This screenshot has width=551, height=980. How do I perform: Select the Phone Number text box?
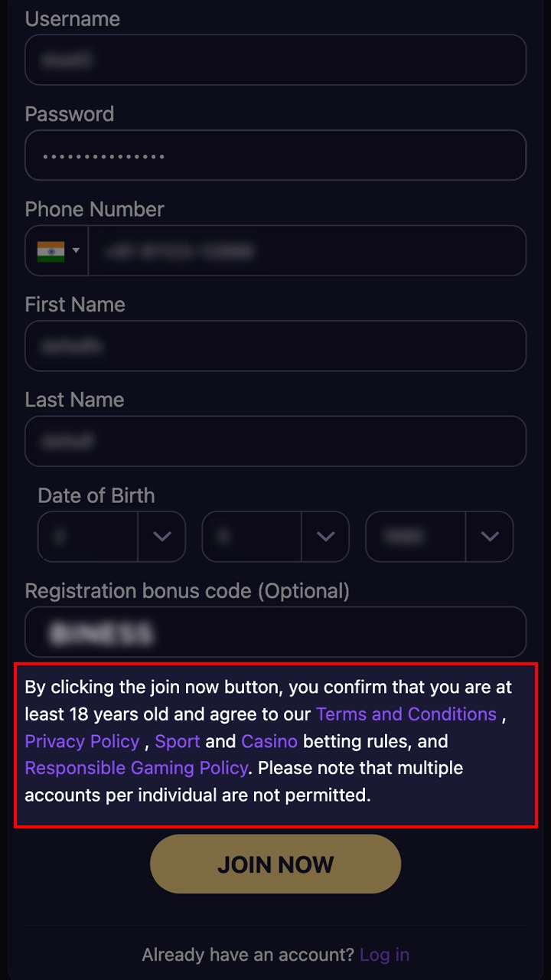pyautogui.click(x=306, y=250)
